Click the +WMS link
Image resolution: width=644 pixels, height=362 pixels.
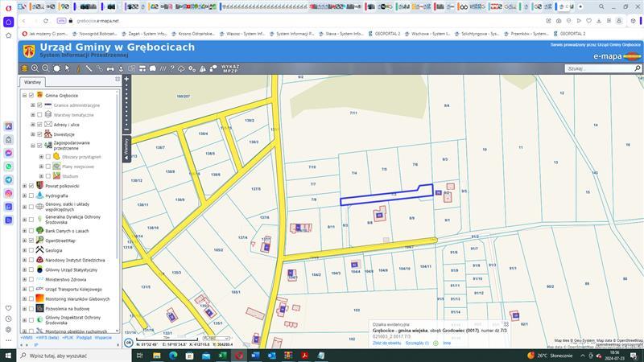pos(27,338)
